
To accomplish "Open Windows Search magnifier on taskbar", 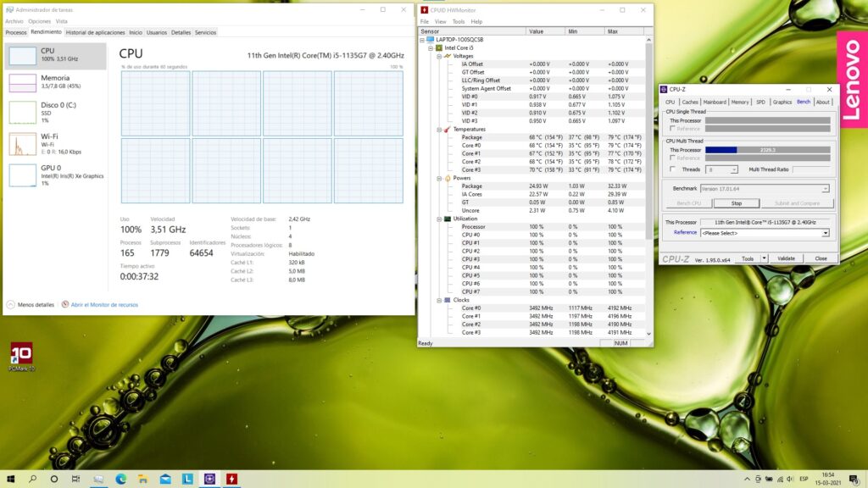I will [x=33, y=479].
